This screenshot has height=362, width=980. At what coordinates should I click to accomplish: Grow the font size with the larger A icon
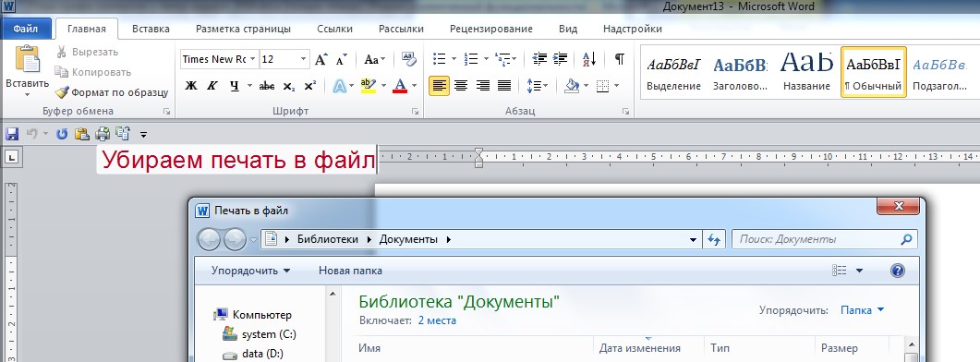point(321,59)
